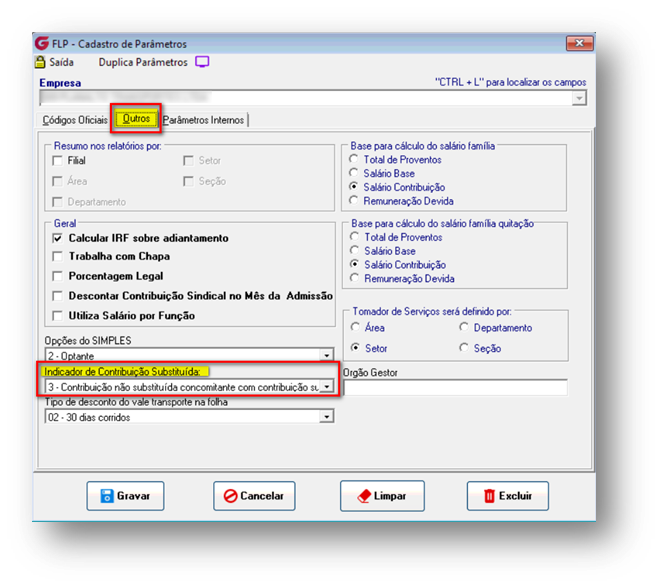Screen dimensions: 661x587
Task: Choose Área for Tomador de Serviços
Action: coord(355,327)
